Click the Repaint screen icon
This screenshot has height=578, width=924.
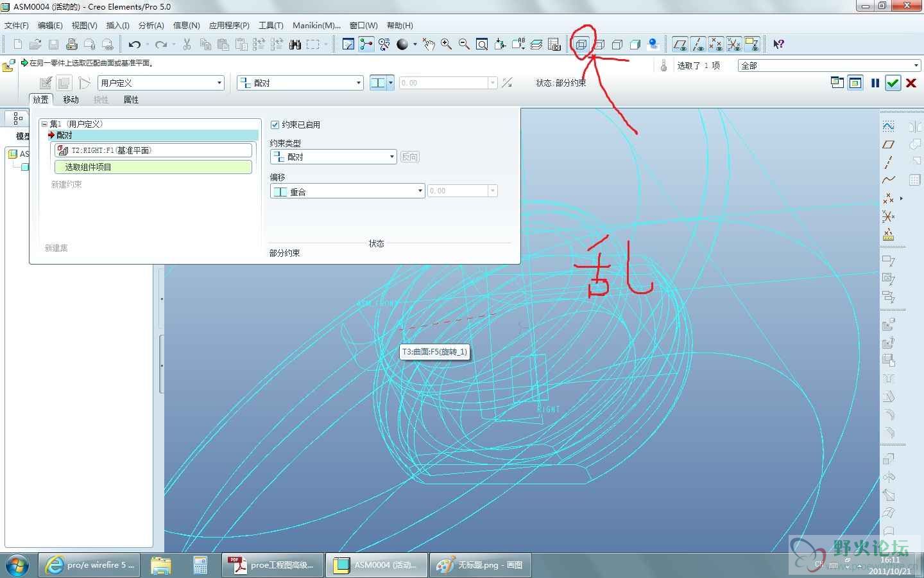348,44
